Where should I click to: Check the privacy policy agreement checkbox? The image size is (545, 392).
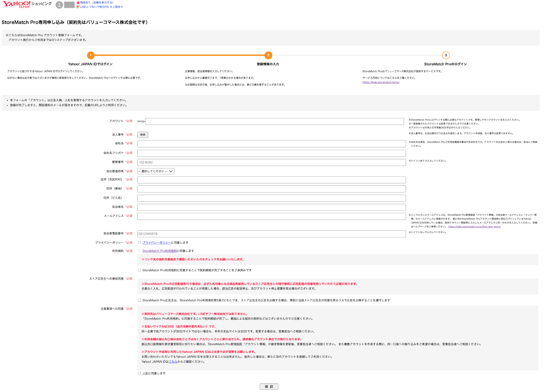139,243
